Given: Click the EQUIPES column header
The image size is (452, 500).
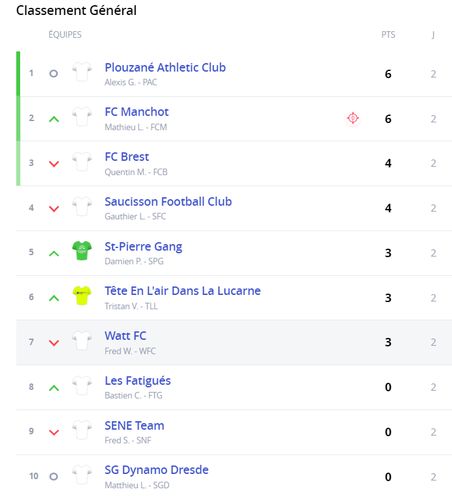Looking at the screenshot, I should pos(65,35).
